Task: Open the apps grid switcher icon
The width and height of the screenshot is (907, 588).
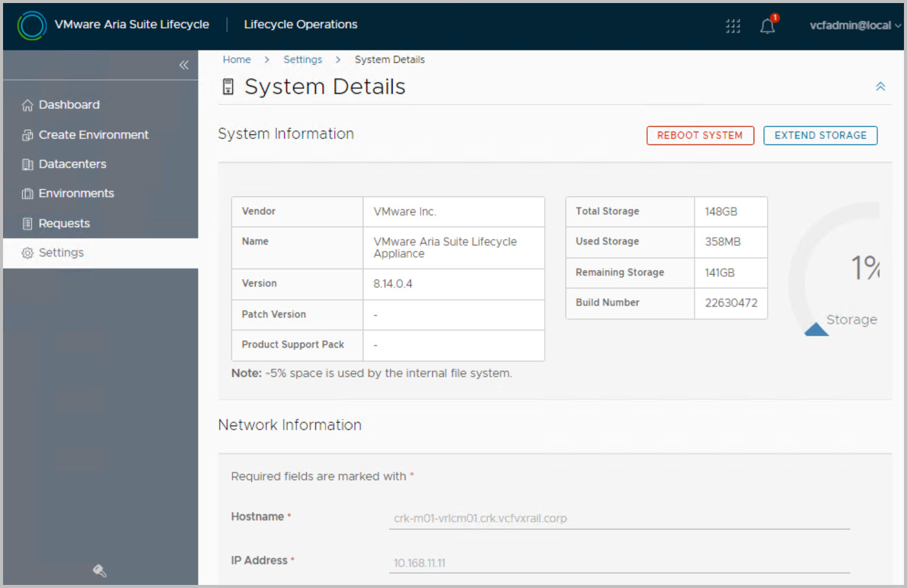Action: (733, 26)
